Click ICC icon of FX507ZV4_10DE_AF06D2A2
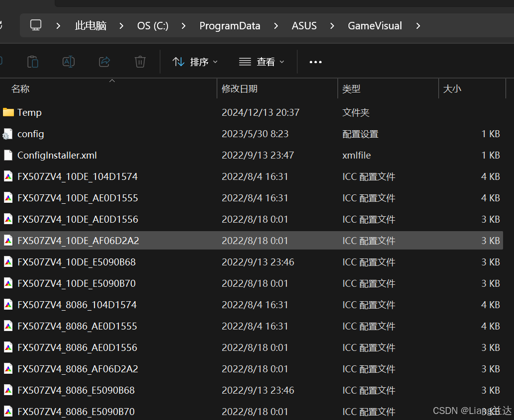The image size is (514, 420). (8, 241)
